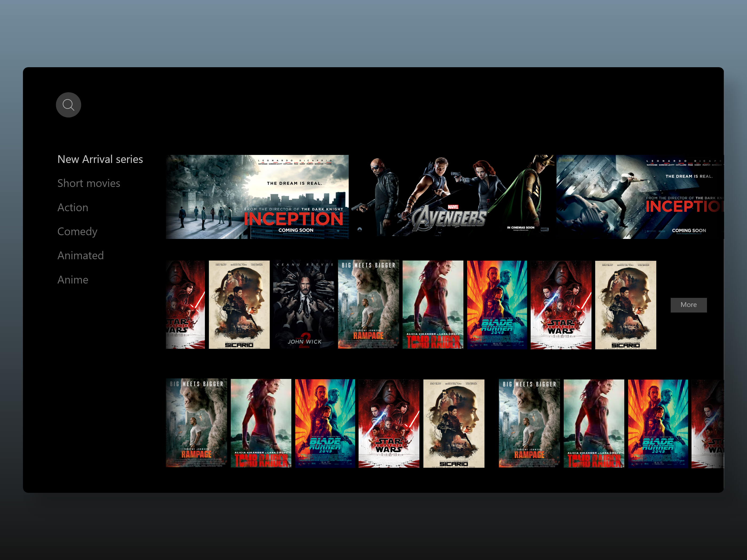
Task: Select the John Wick 2 poster
Action: (304, 305)
